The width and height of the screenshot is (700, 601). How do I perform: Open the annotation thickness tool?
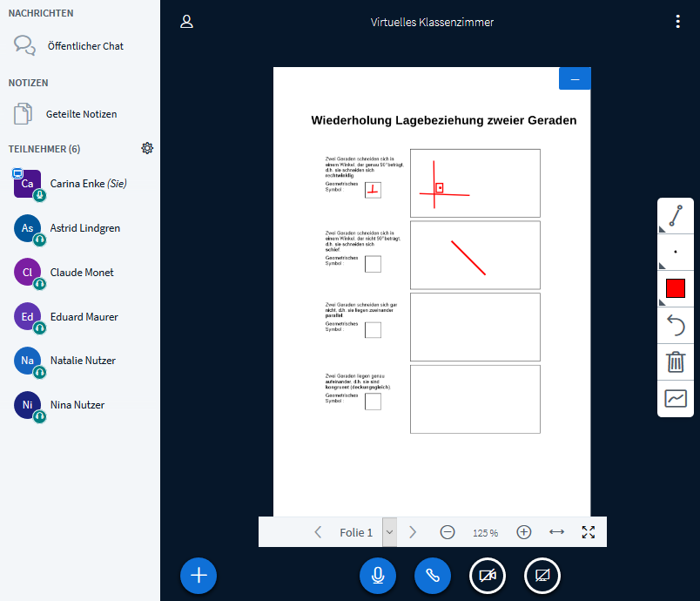[676, 253]
